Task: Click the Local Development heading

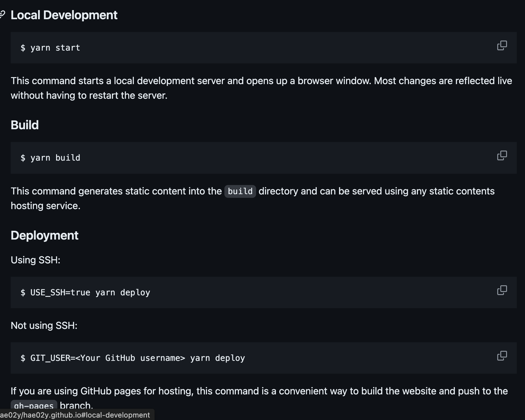Action: click(x=64, y=15)
